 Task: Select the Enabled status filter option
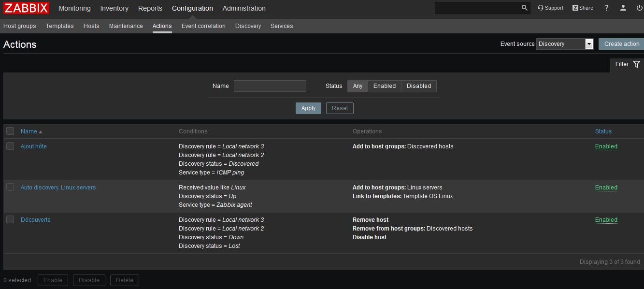click(x=384, y=86)
